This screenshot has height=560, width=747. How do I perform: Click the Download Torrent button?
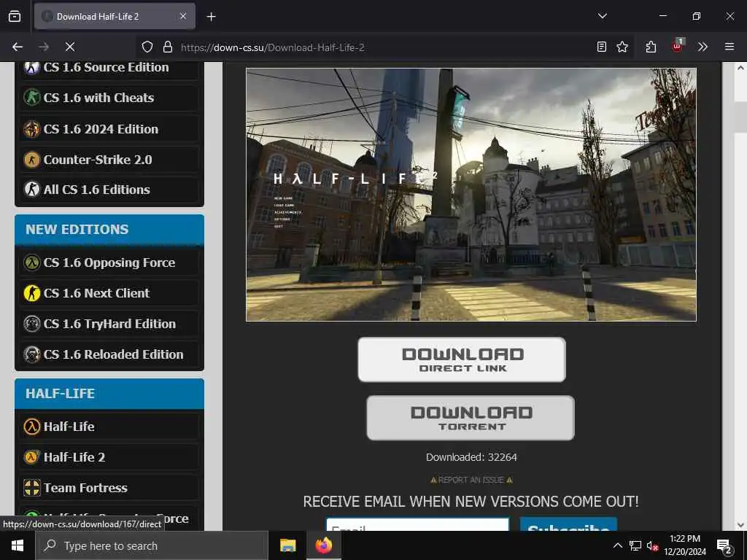click(x=471, y=418)
